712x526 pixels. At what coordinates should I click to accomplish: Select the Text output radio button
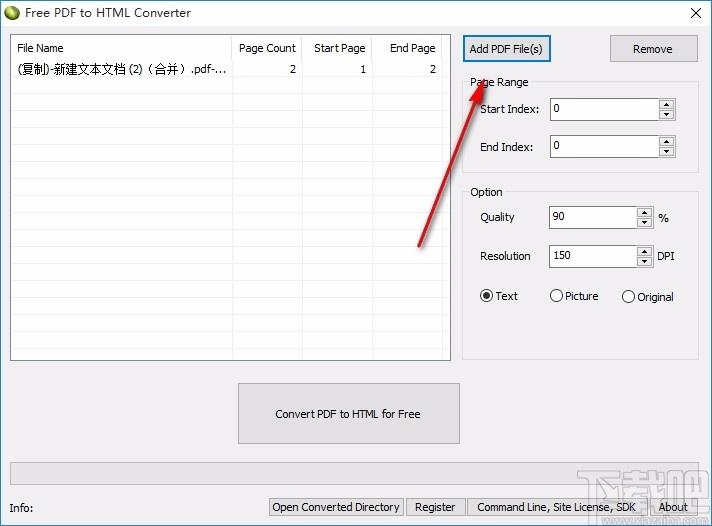[x=499, y=296]
